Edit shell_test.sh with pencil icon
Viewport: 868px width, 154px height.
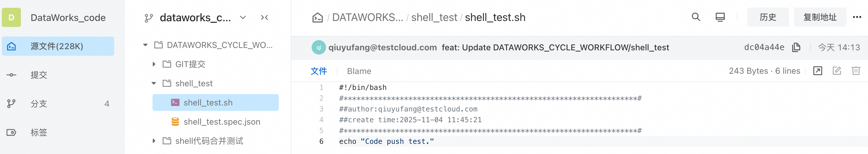pos(837,71)
